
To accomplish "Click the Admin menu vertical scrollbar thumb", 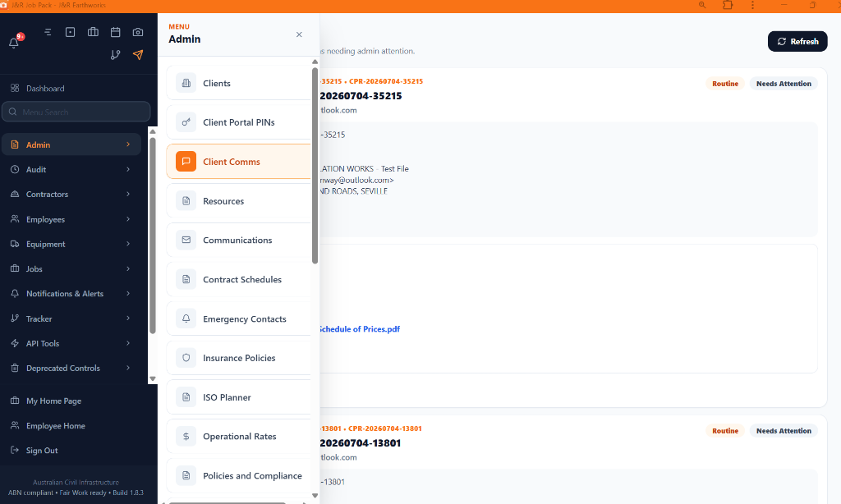I will [315, 165].
